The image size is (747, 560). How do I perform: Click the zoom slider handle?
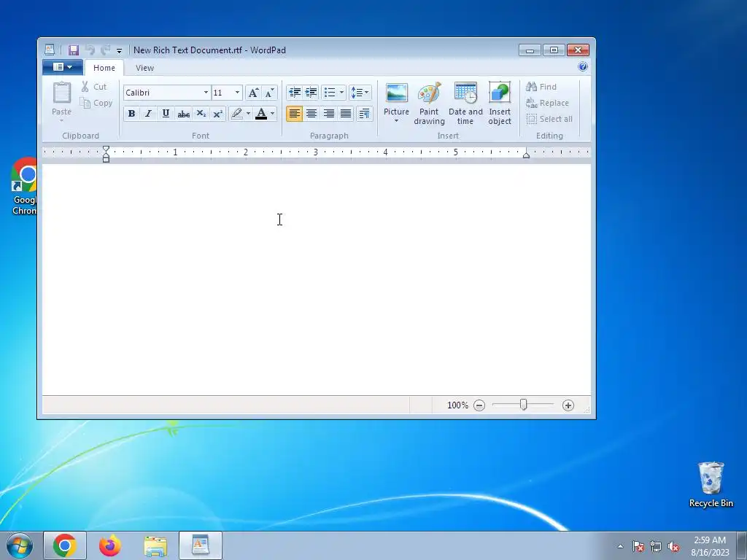(523, 405)
